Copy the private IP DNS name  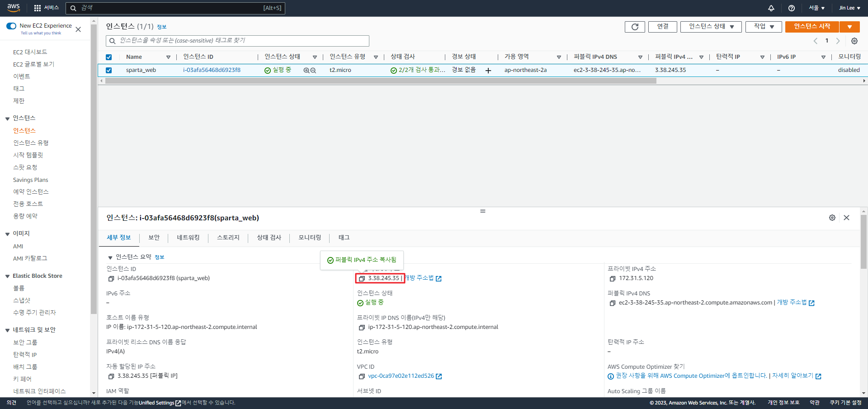(x=362, y=328)
